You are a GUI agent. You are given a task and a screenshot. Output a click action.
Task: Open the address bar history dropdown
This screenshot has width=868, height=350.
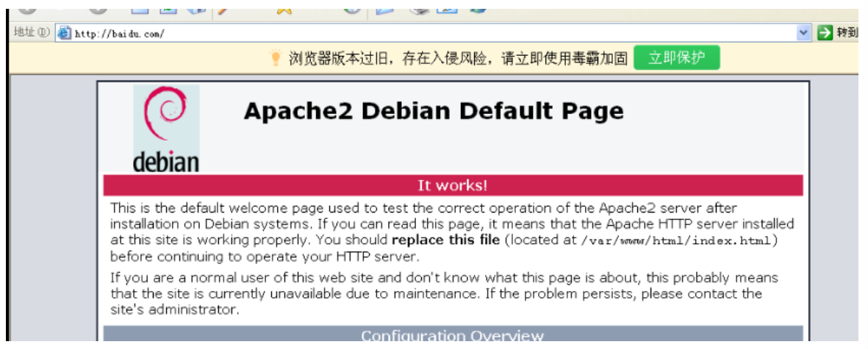[x=803, y=33]
